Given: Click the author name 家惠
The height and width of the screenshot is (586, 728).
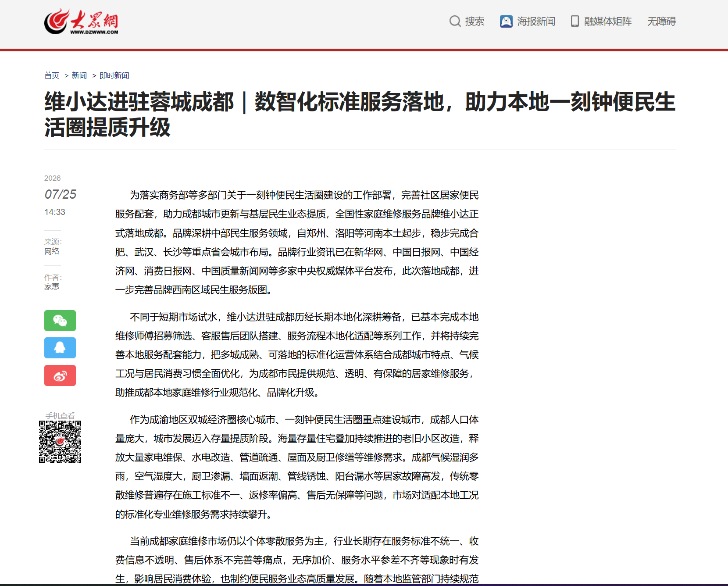Looking at the screenshot, I should tap(52, 286).
